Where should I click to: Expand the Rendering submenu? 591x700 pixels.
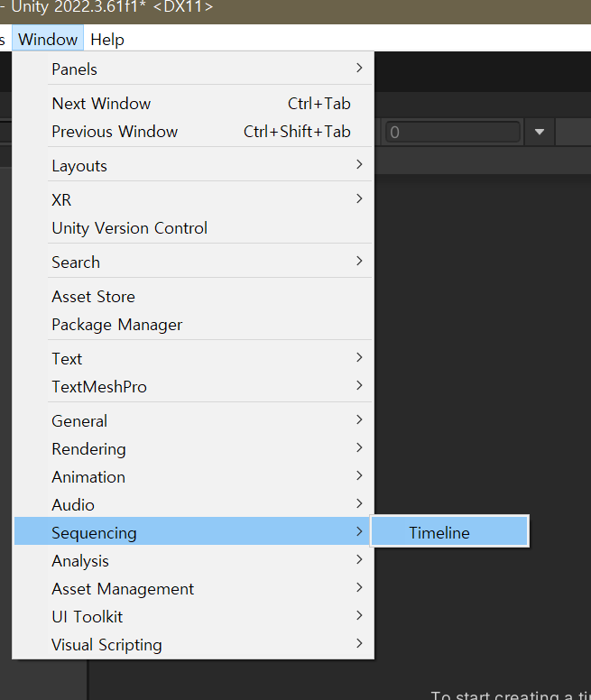tap(193, 448)
